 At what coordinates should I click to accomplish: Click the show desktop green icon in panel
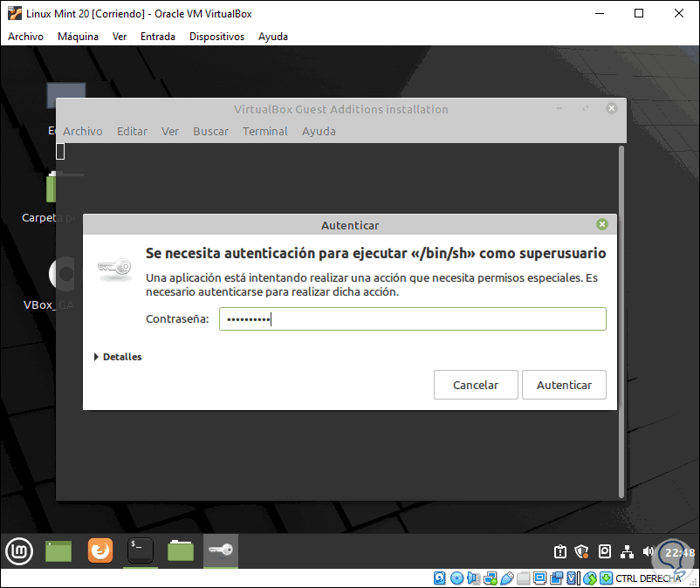tap(58, 551)
